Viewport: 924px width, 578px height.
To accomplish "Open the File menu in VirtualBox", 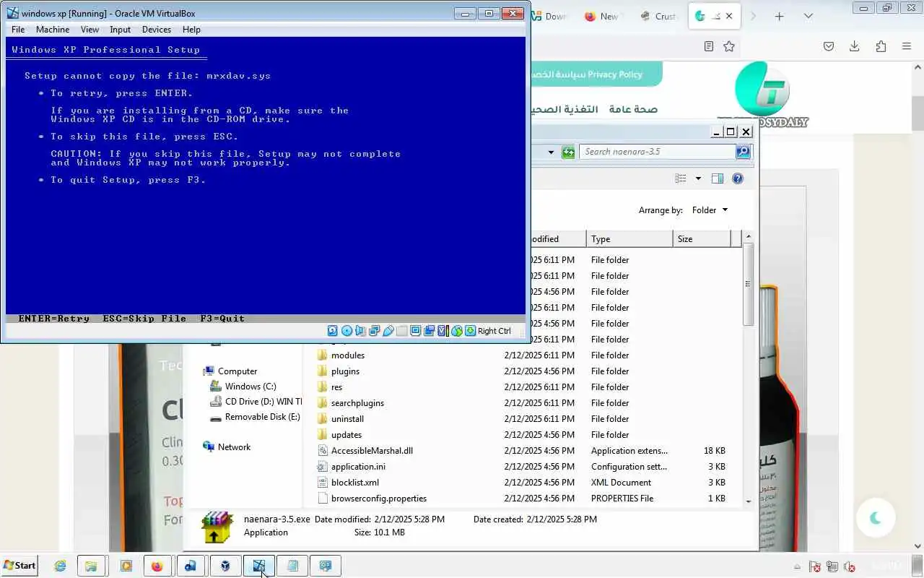I will point(18,30).
